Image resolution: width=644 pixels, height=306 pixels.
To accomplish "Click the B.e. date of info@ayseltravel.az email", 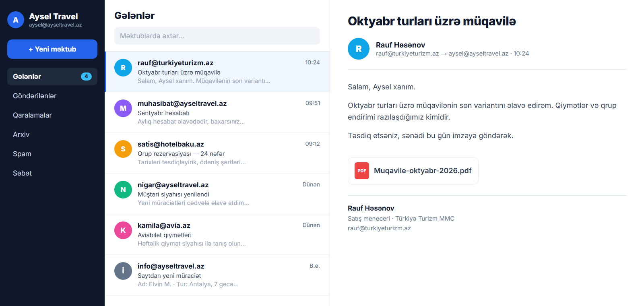I will click(x=315, y=266).
